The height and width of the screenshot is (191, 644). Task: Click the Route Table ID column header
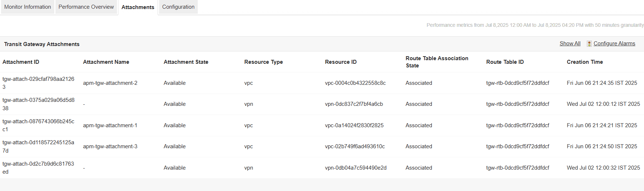[x=505, y=62]
